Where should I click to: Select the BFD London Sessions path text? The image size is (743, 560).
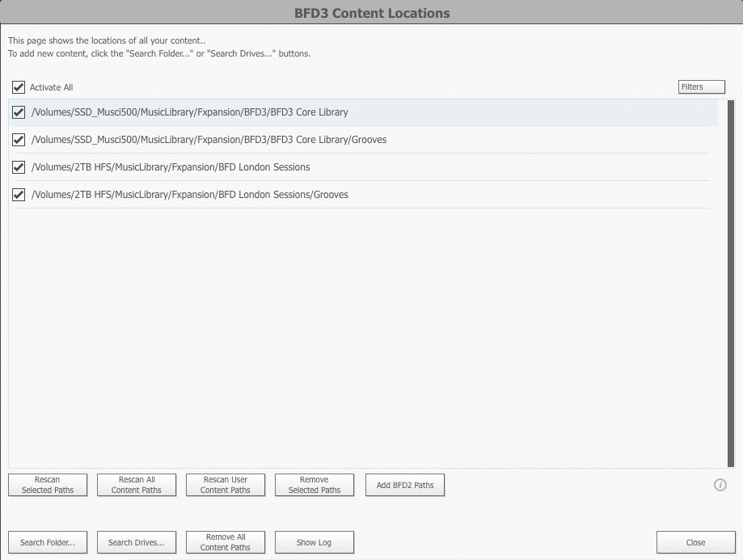(171, 167)
